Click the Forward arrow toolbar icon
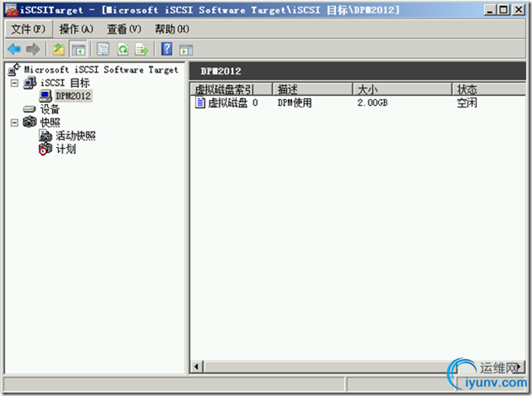This screenshot has width=532, height=396. (x=33, y=50)
